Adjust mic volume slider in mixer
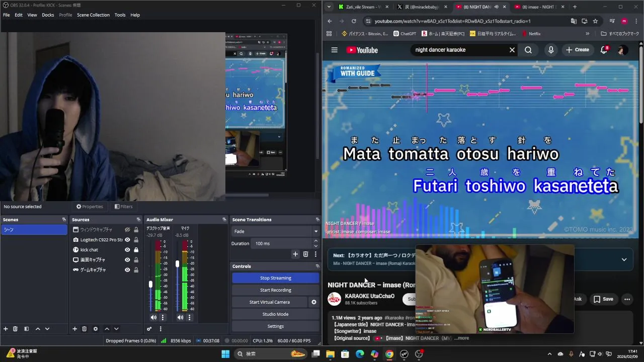The image size is (644, 362). 177,264
